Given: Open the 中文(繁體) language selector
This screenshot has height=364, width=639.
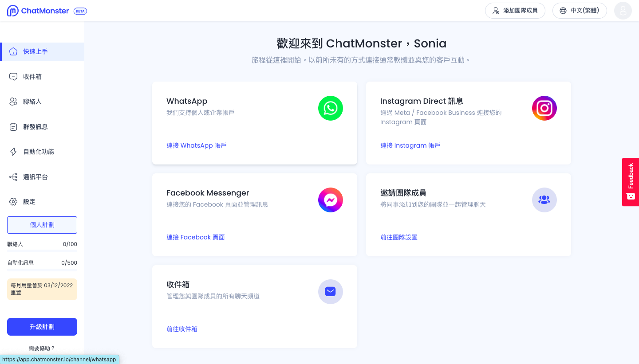Looking at the screenshot, I should (x=580, y=11).
